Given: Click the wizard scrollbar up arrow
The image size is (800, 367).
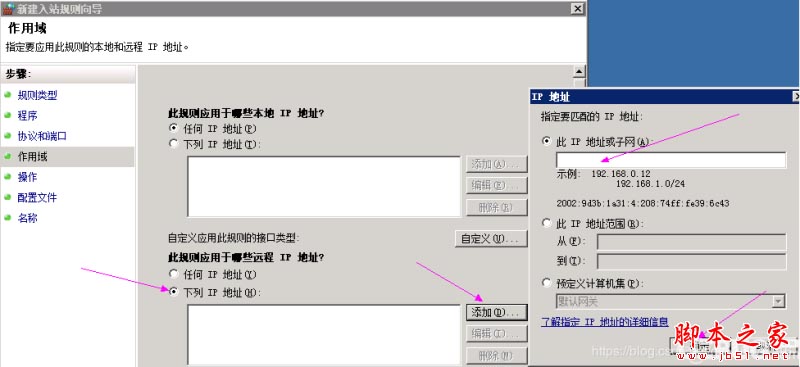Looking at the screenshot, I should coord(579,71).
